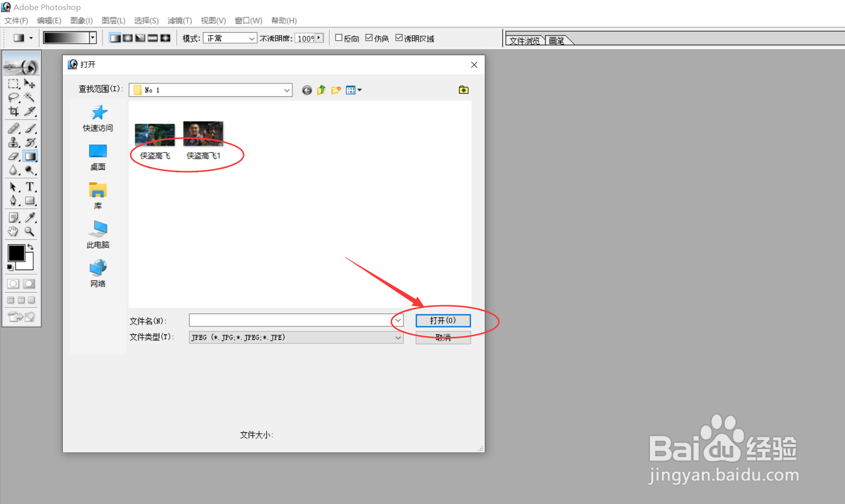Create a new folder in dialog
The width and height of the screenshot is (845, 504).
336,90
